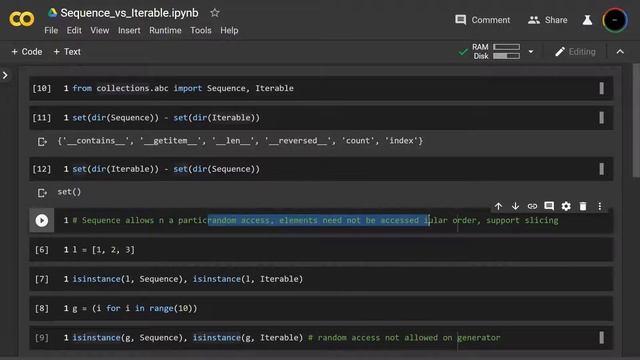Click into cell 12 code
This screenshot has height=360, width=640.
(x=166, y=169)
